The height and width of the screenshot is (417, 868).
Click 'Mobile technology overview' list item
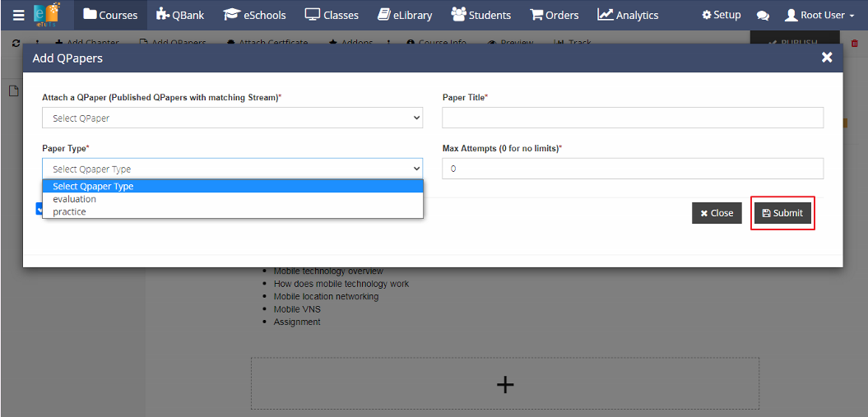[328, 271]
